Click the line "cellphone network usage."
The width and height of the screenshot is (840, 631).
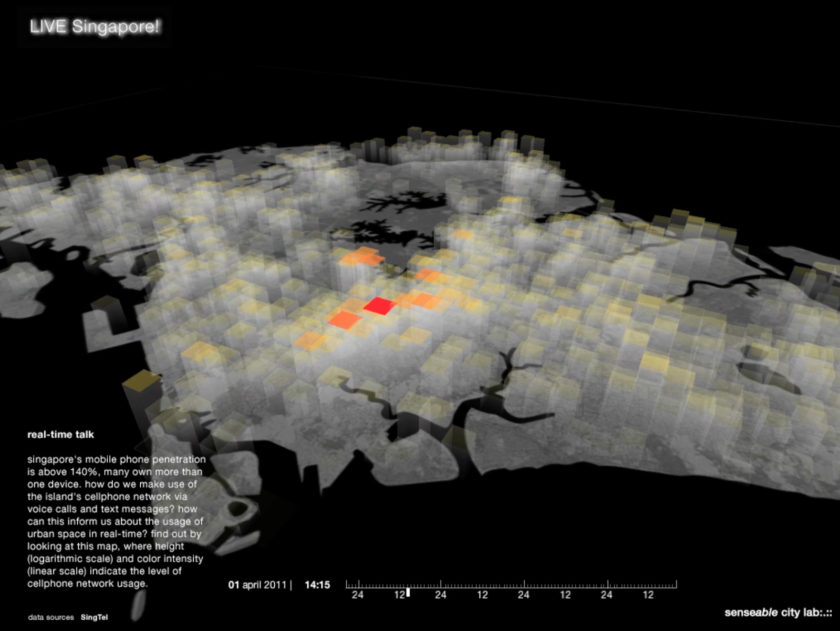[87, 583]
